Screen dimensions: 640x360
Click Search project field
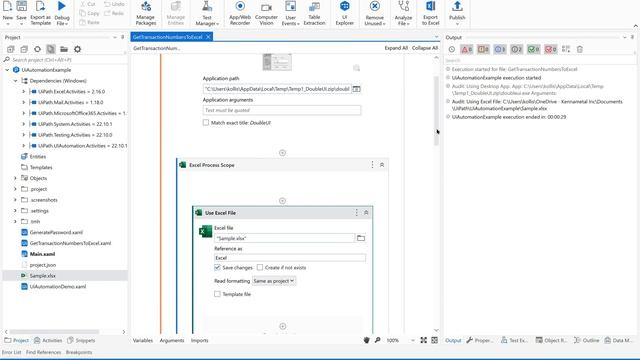click(65, 60)
